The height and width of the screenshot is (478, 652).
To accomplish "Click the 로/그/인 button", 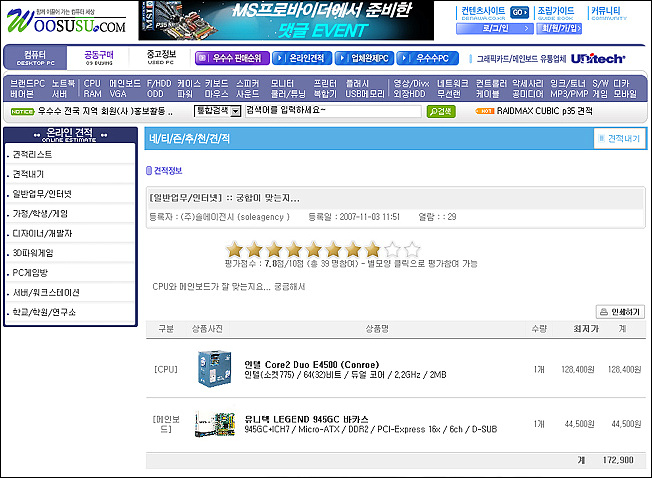I will (495, 28).
